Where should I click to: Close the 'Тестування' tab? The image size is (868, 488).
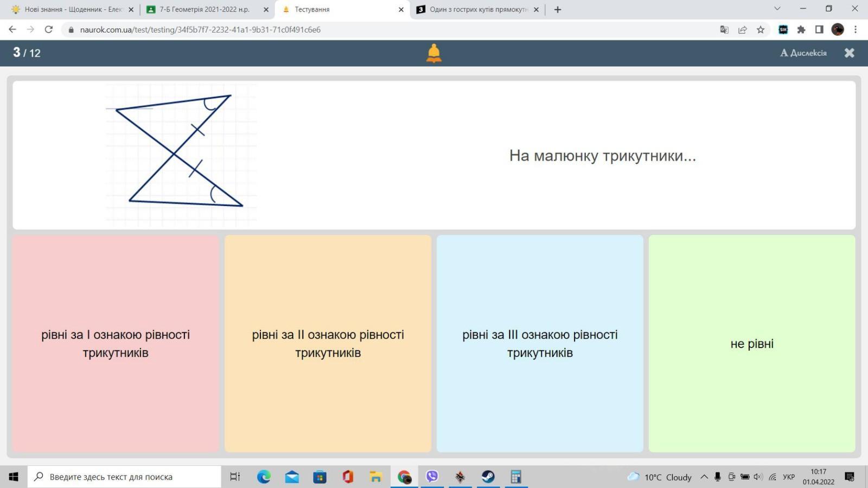point(401,9)
